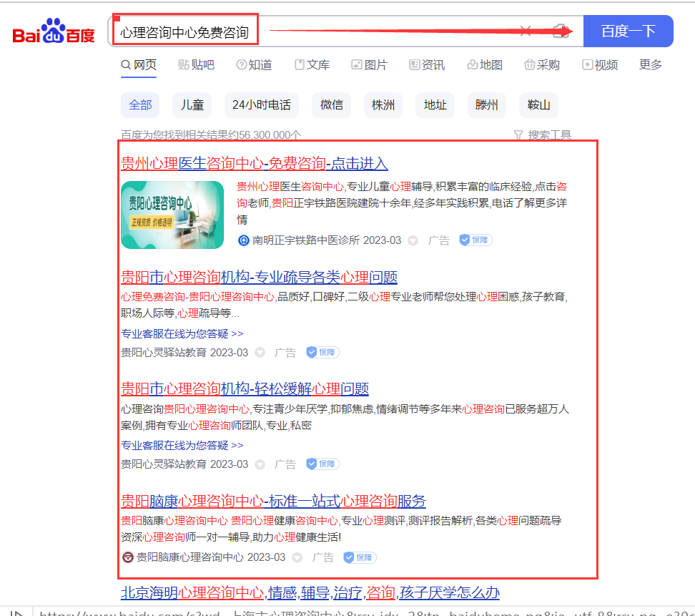The width and height of the screenshot is (695, 616).
Task: Select the 儿童 filter chip
Action: pyautogui.click(x=192, y=105)
